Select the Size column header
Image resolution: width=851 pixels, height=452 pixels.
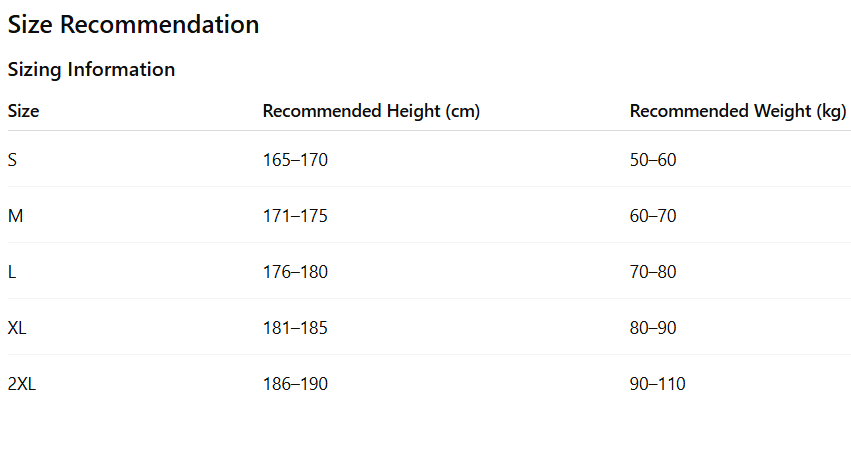point(24,111)
